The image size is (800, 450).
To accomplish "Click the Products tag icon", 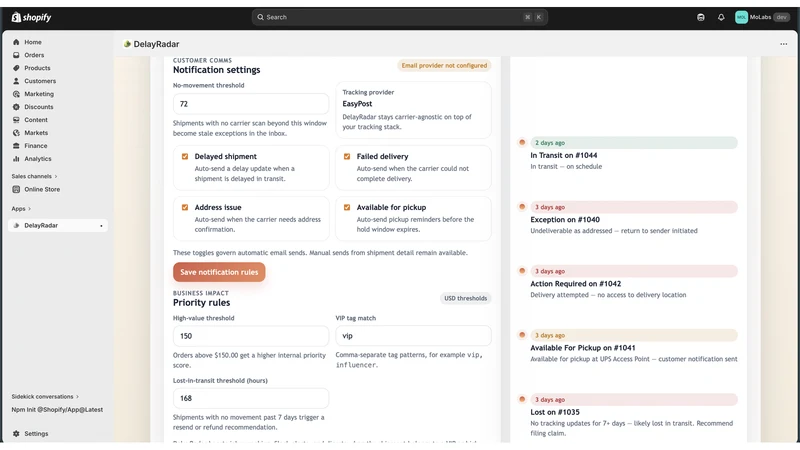I will (x=16, y=68).
